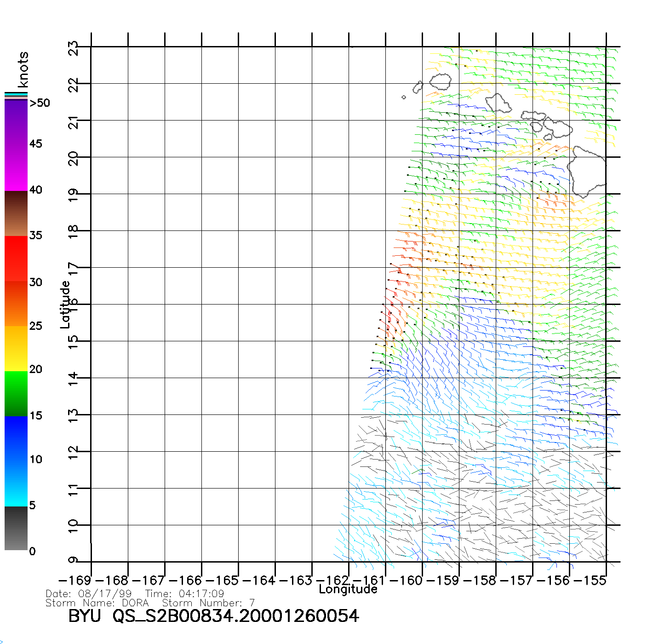Click the brown 35–40 knots color band
Image resolution: width=653 pixels, height=644 pixels.
pos(16,214)
